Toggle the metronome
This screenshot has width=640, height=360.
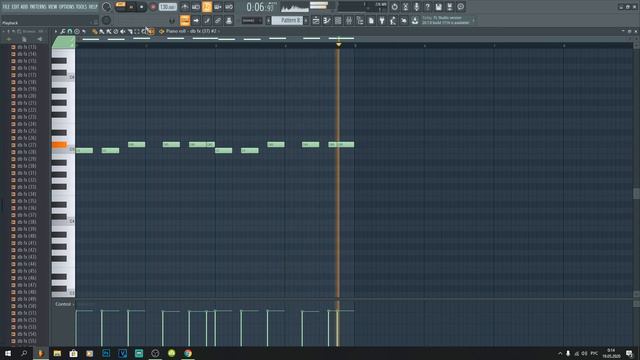[185, 7]
